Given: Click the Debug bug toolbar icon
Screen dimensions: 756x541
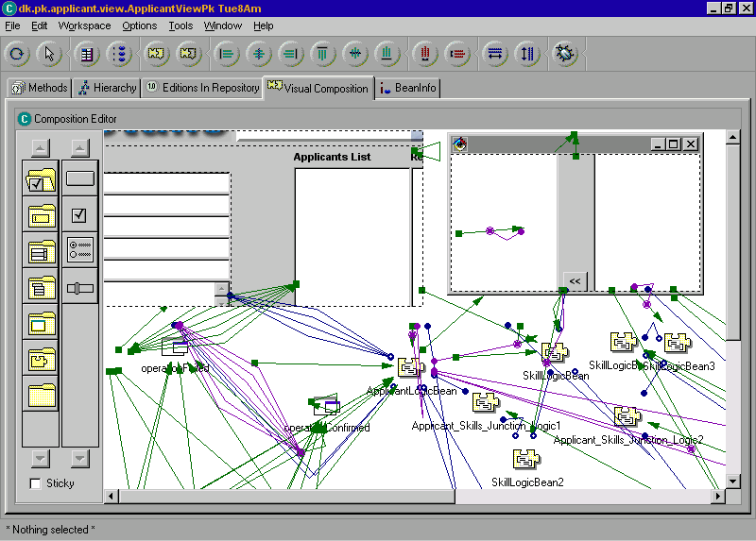Looking at the screenshot, I should (x=565, y=55).
